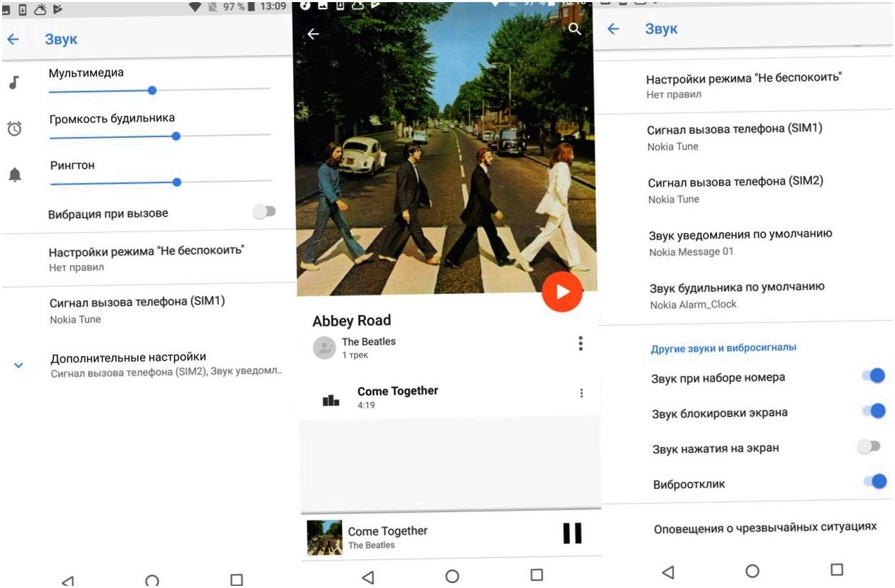Image resolution: width=895 pixels, height=588 pixels.
Task: Tap Abbey Road album title
Action: click(352, 320)
